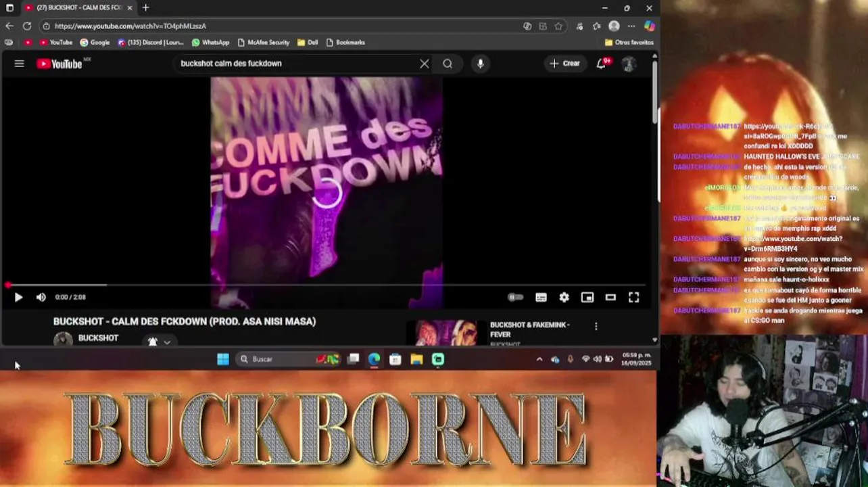Open the Edge favorites list icon
The width and height of the screenshot is (868, 487).
[x=596, y=26]
